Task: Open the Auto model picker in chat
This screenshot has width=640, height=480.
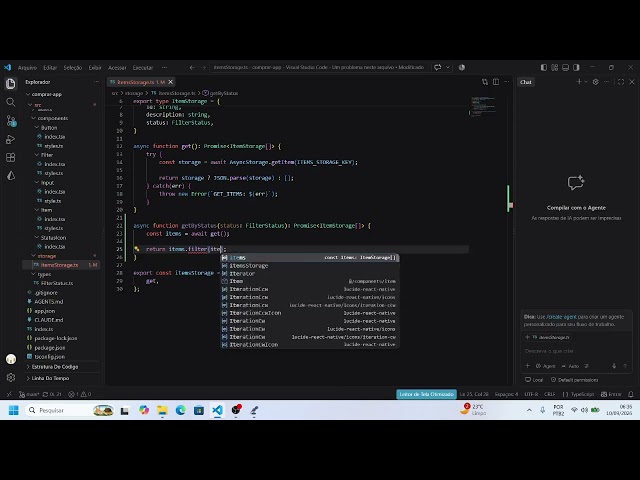Action: coord(571,366)
